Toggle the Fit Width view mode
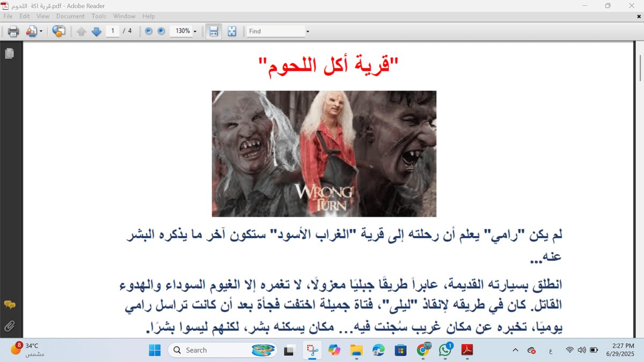644x362 pixels. click(214, 31)
